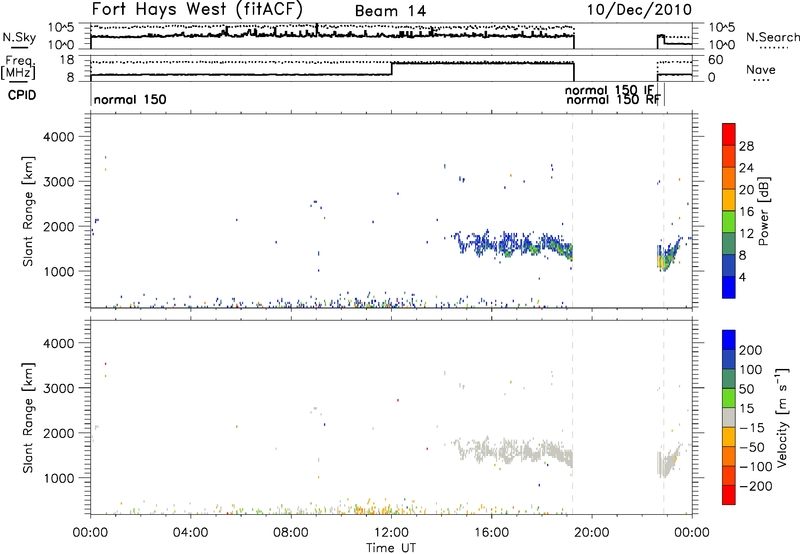Click the frequency step-up near 12:00
Image resolution: width=800 pixels, height=554 pixels.
pyautogui.click(x=392, y=69)
